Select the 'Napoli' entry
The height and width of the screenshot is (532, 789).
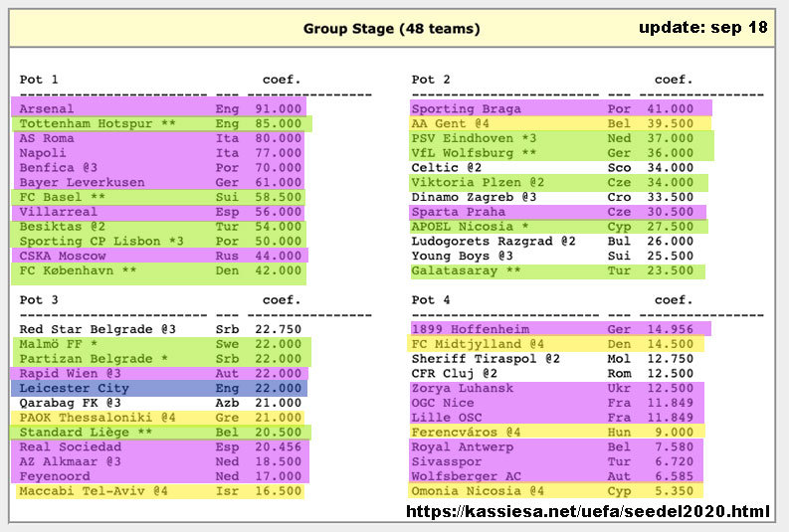(43, 153)
